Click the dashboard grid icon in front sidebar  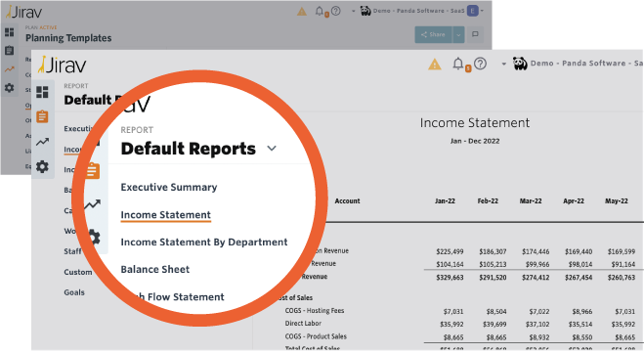pyautogui.click(x=42, y=92)
